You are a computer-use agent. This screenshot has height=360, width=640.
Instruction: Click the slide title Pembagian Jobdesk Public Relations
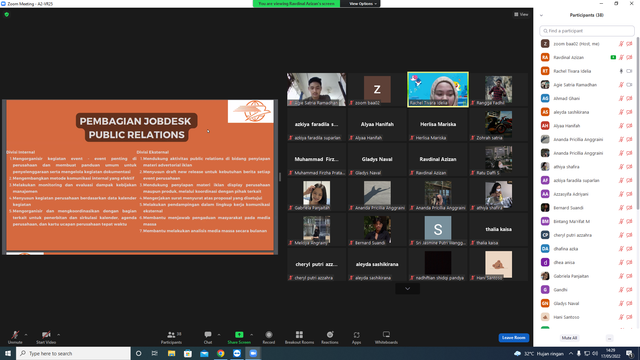136,128
